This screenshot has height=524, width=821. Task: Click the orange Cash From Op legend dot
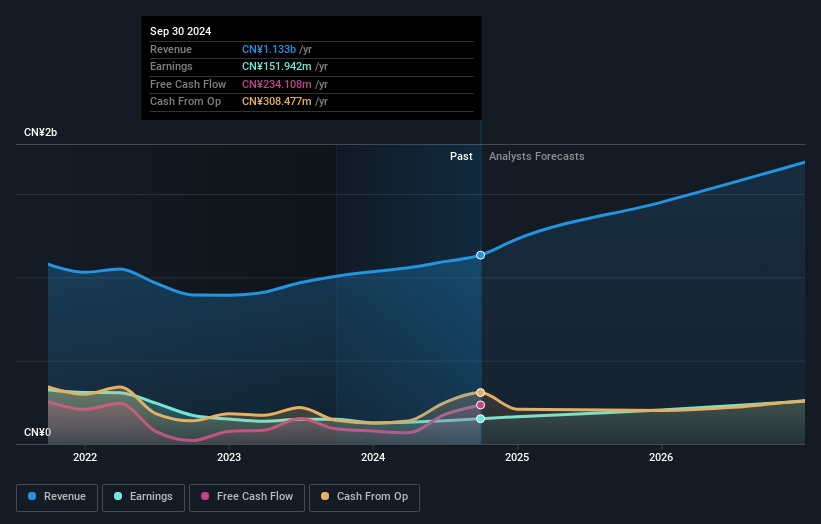coord(326,497)
